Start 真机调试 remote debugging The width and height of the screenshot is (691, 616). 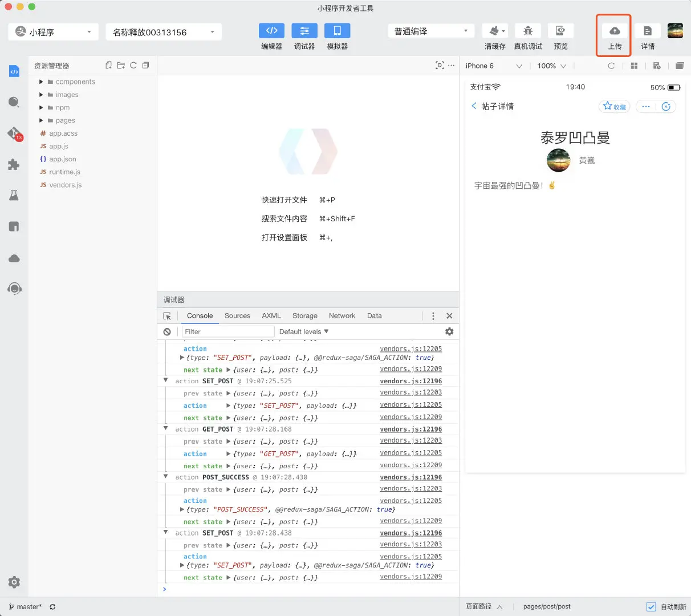(x=528, y=31)
